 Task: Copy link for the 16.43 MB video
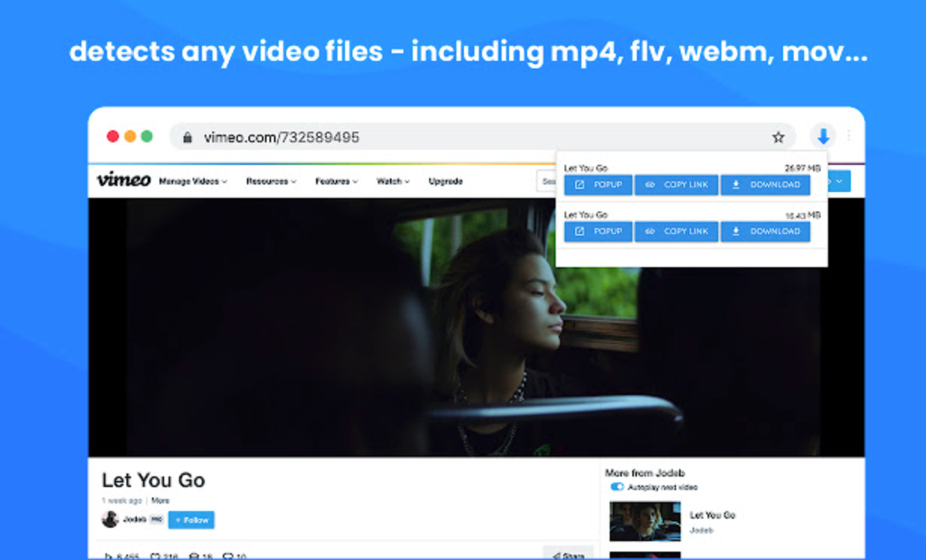pyautogui.click(x=677, y=231)
